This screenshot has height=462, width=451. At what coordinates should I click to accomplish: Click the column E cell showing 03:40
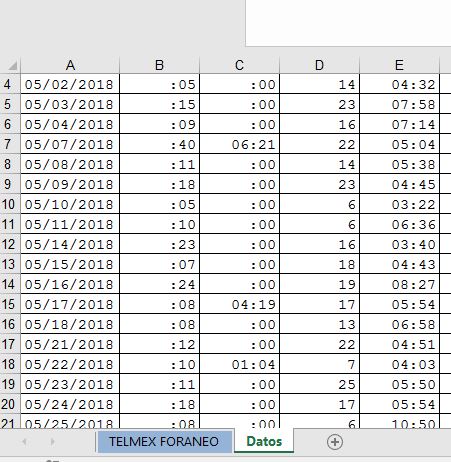click(x=399, y=244)
